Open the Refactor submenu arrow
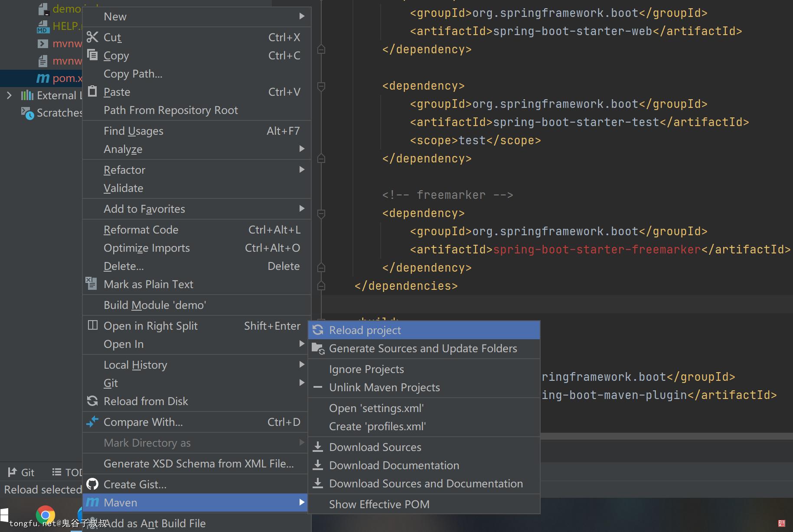 (x=302, y=170)
